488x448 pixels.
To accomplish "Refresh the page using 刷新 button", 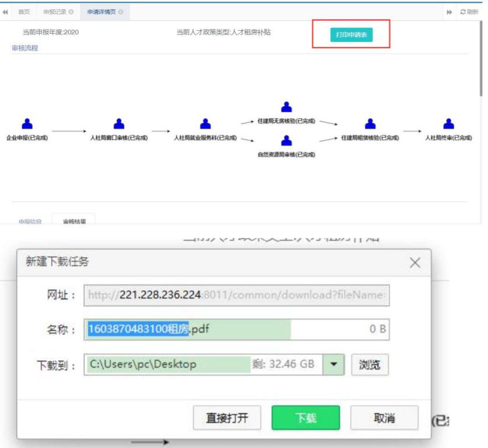I will (x=470, y=12).
